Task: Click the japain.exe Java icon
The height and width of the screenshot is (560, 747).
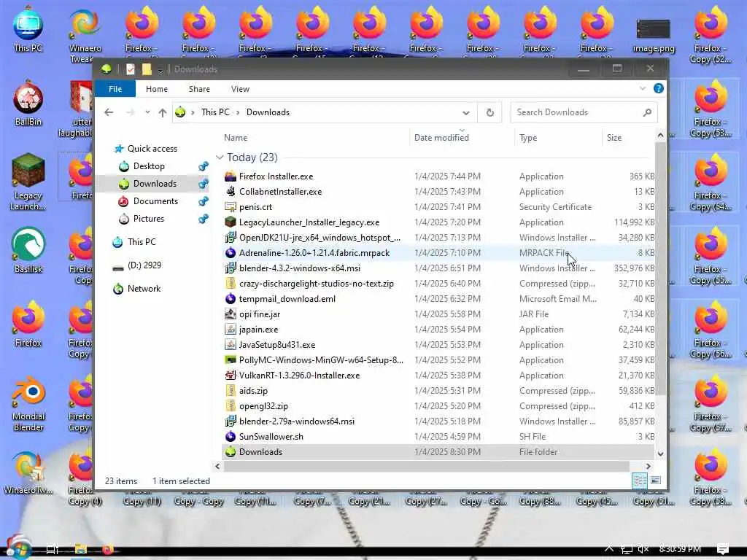Action: coord(231,329)
